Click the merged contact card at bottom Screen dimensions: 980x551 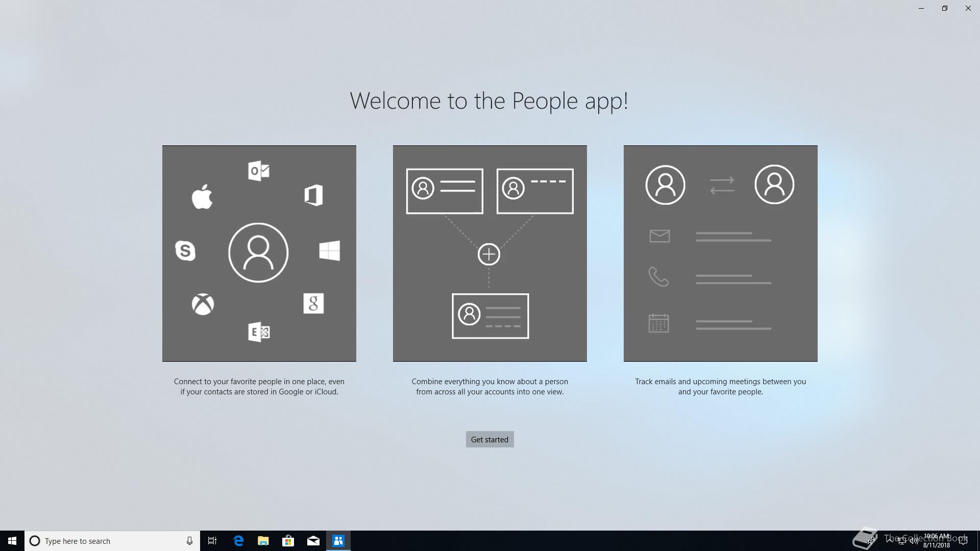click(490, 316)
